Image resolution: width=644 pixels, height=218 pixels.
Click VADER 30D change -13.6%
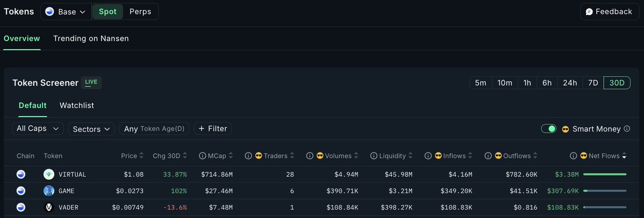(175, 207)
